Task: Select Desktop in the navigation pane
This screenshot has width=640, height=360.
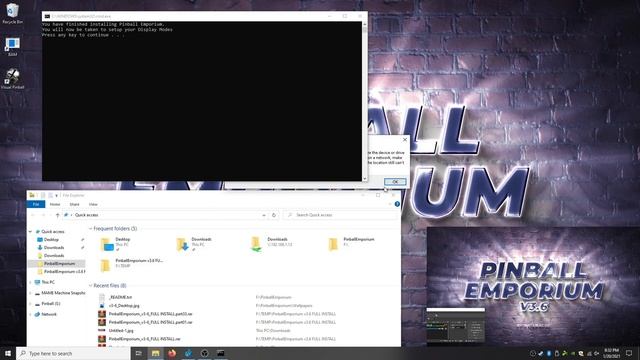Action: click(x=51, y=240)
